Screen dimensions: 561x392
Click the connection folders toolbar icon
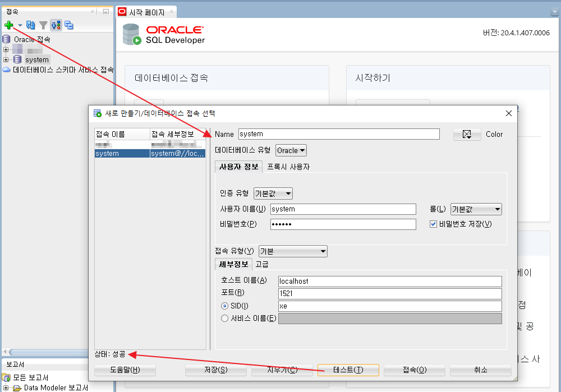pyautogui.click(x=68, y=25)
